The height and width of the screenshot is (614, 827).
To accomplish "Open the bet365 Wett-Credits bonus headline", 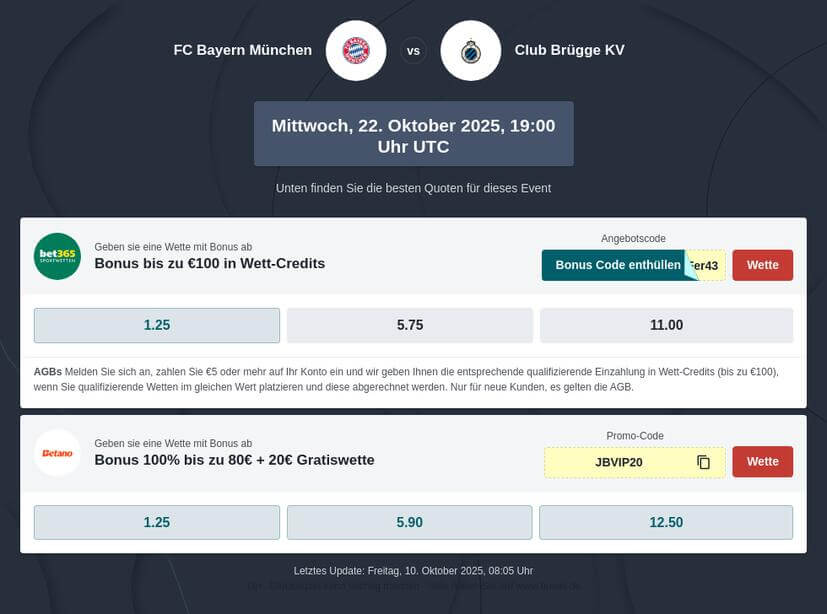I will [x=210, y=264].
